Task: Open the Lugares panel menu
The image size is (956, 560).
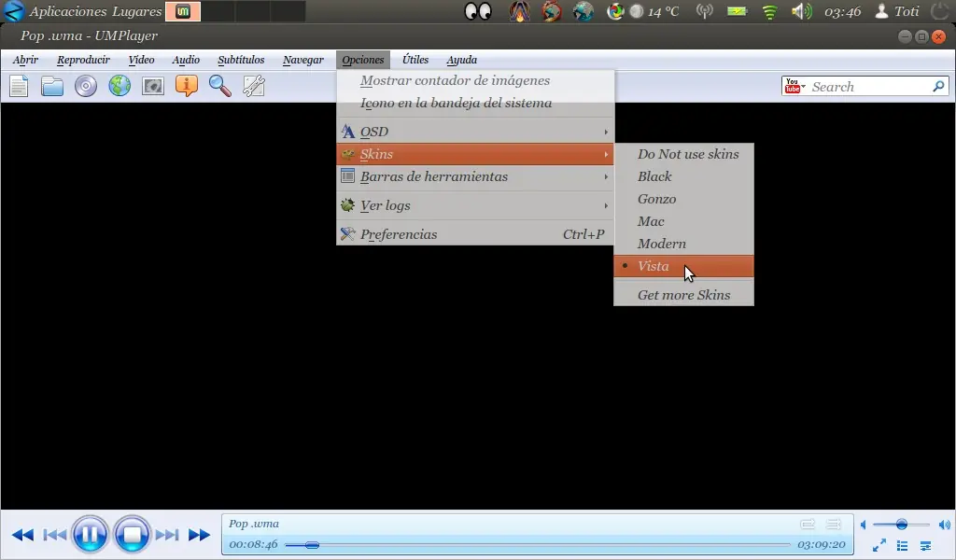Action: pos(136,11)
